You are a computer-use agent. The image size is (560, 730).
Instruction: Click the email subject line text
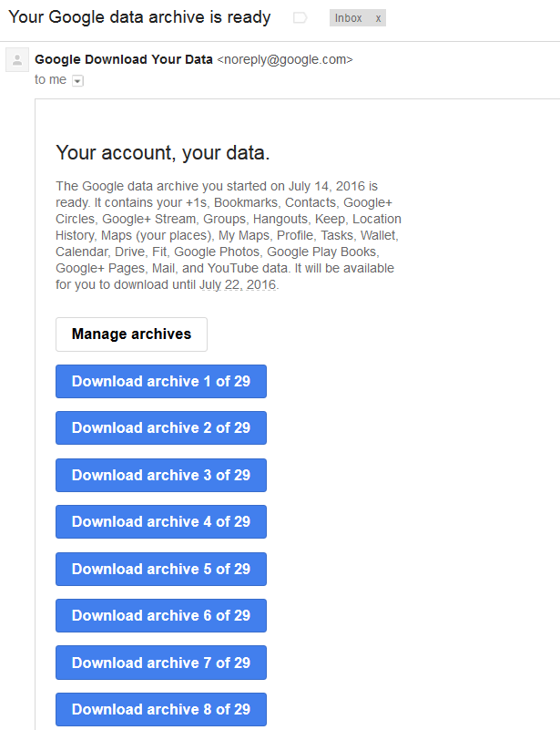coord(139,17)
